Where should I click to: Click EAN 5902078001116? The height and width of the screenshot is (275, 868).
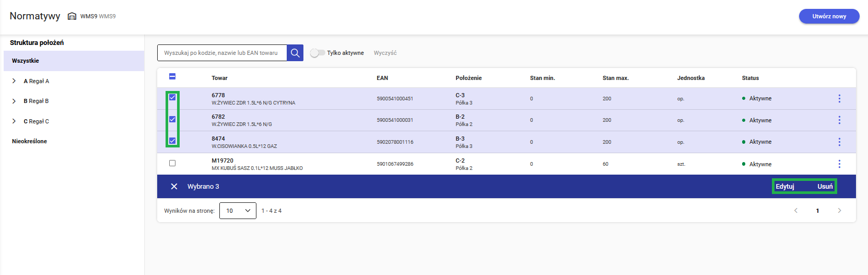pyautogui.click(x=395, y=142)
